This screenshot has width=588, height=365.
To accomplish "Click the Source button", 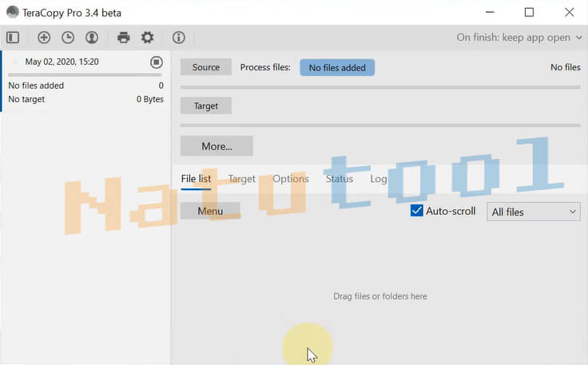I will click(205, 68).
